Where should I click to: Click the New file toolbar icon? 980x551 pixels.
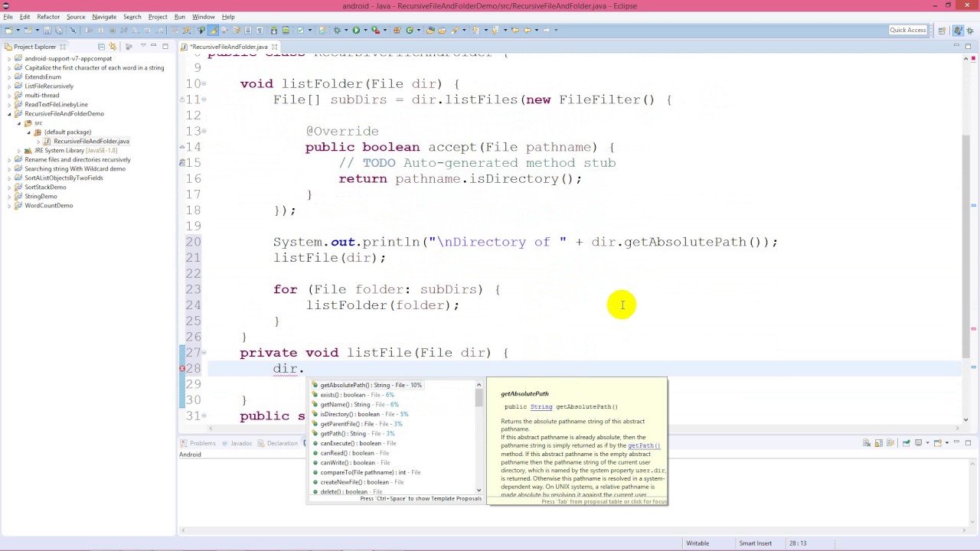(9, 30)
